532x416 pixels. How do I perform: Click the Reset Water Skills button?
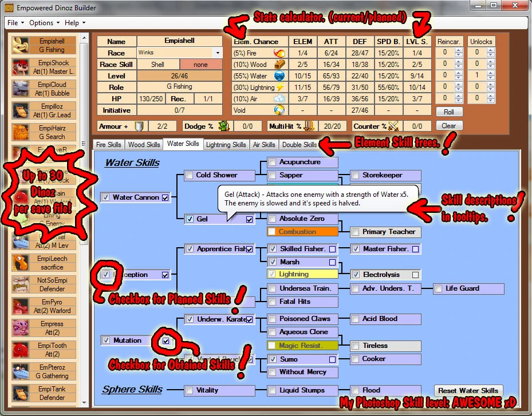[468, 391]
